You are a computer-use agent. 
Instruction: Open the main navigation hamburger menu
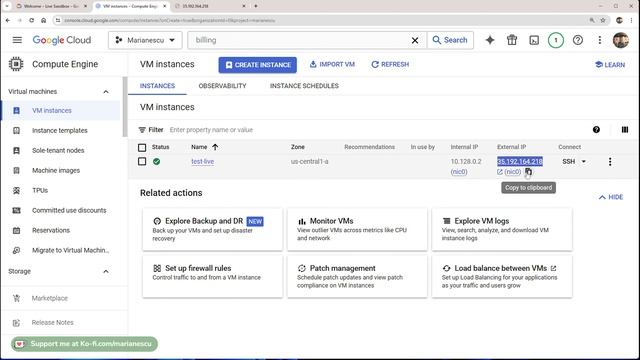17,40
